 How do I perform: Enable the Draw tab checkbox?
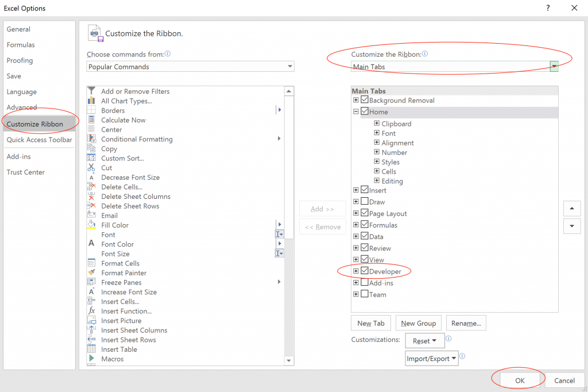(365, 202)
